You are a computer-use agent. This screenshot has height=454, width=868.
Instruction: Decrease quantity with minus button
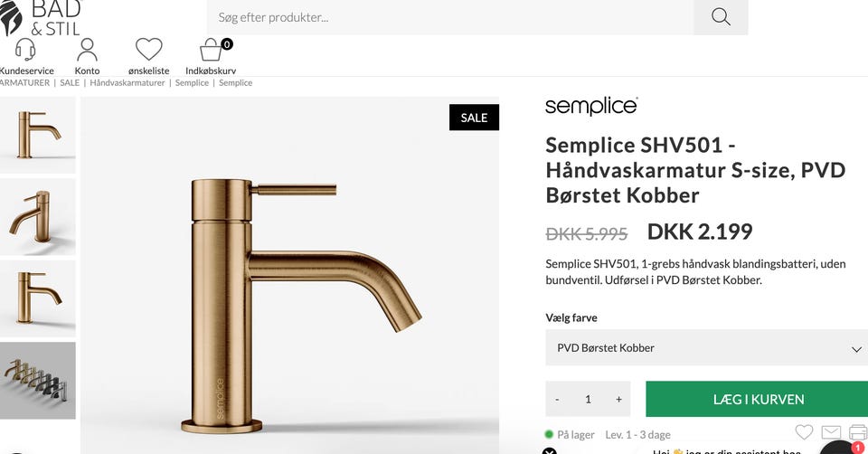coord(557,399)
